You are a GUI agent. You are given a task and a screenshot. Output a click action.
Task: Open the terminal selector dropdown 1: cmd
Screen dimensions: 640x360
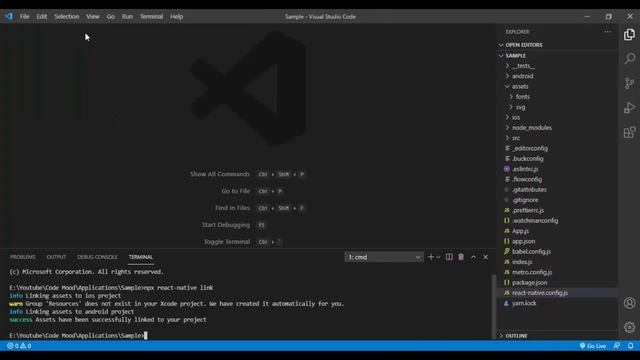[384, 257]
